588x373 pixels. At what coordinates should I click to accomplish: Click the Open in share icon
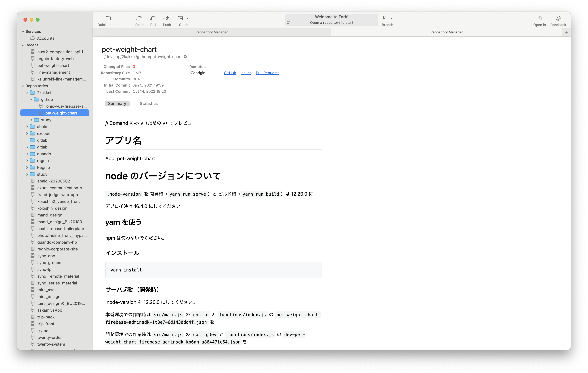point(539,18)
